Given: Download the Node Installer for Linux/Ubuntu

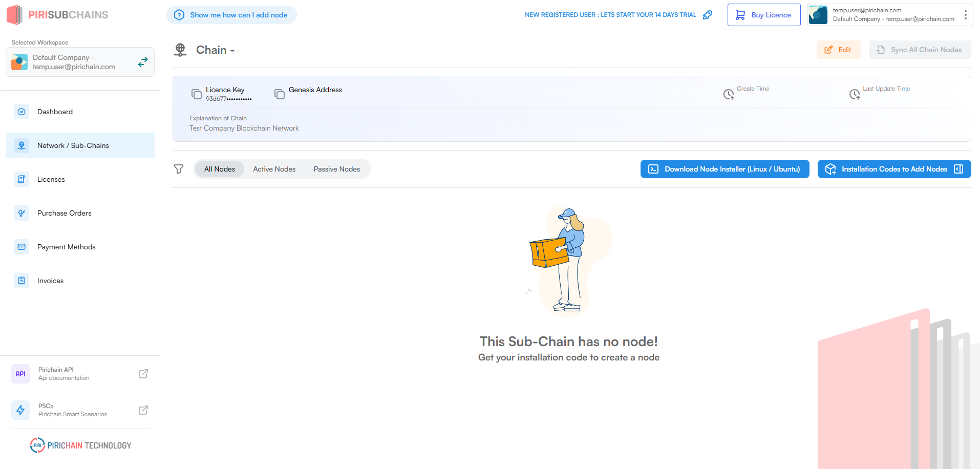Looking at the screenshot, I should pyautogui.click(x=725, y=169).
